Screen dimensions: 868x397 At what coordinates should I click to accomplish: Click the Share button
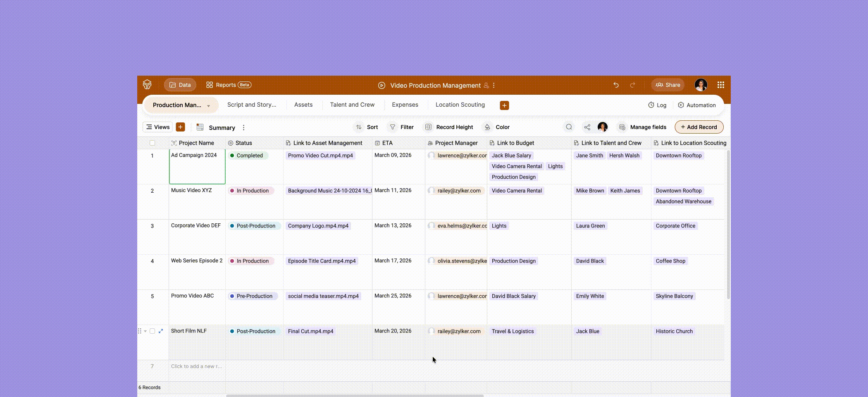[x=667, y=85]
